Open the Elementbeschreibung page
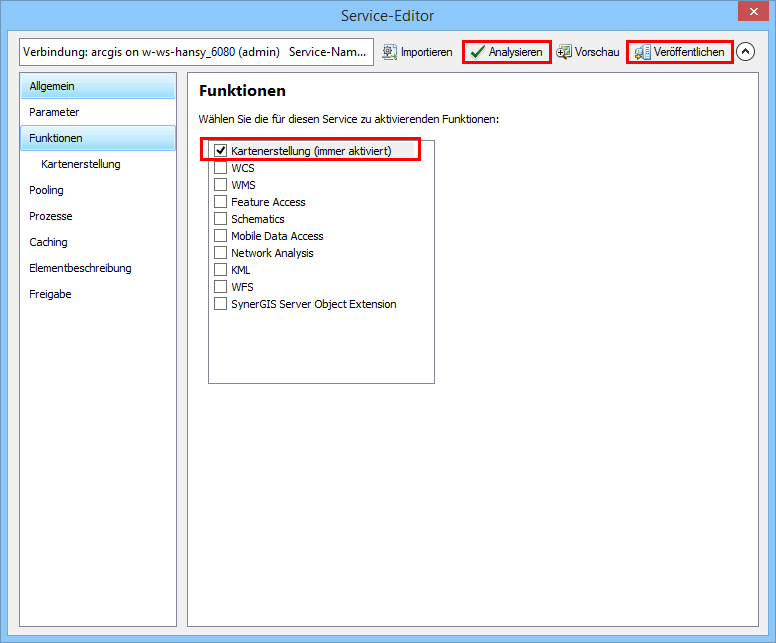 (98, 268)
